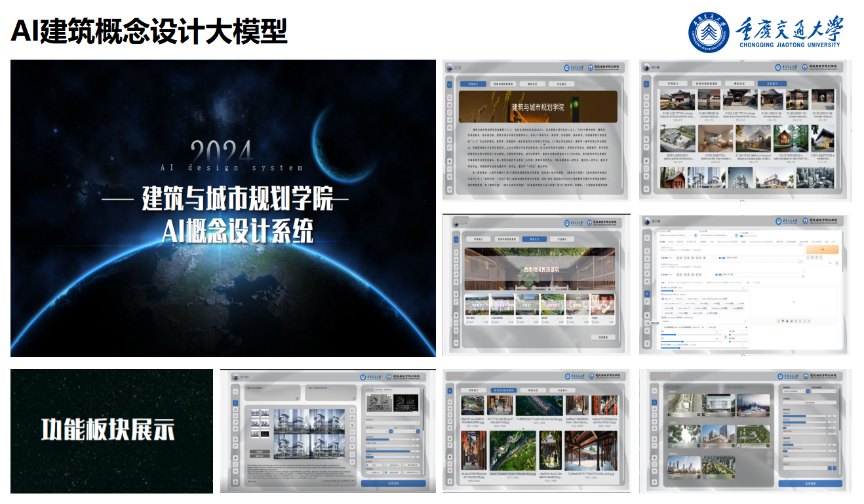The height and width of the screenshot is (504, 864).
Task: Click the 更多模型 button below the model cards
Action: 602,337
